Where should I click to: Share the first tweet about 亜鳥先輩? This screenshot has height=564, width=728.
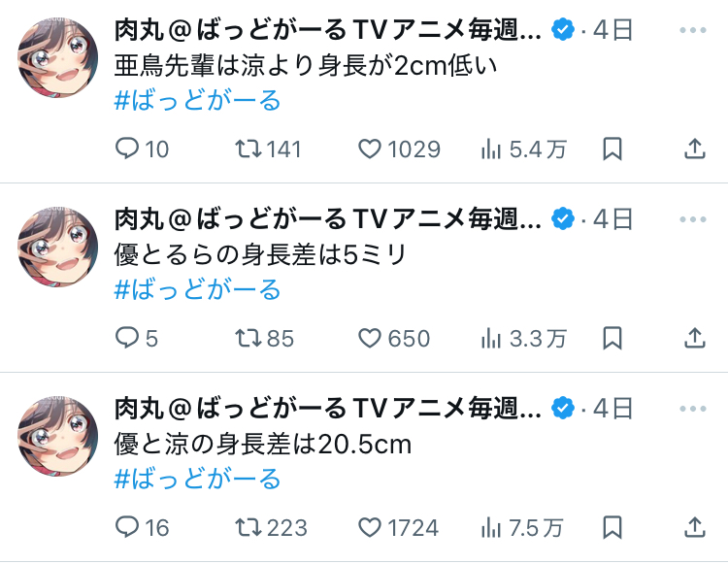695,149
